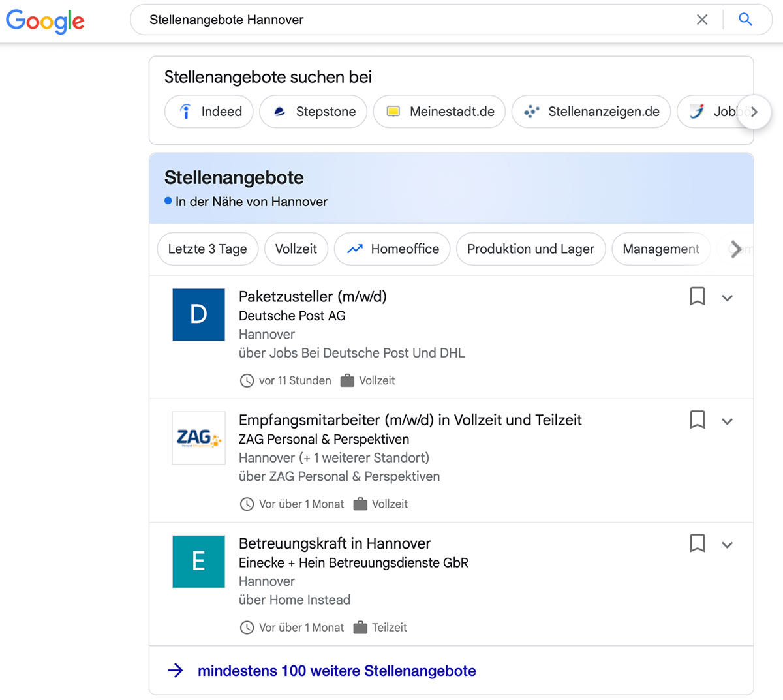Click the magnifying glass search icon

(745, 20)
